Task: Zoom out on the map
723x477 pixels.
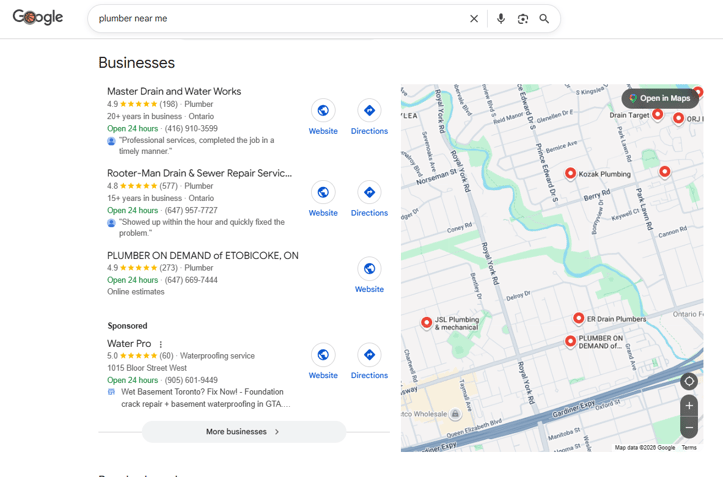Action: click(689, 428)
